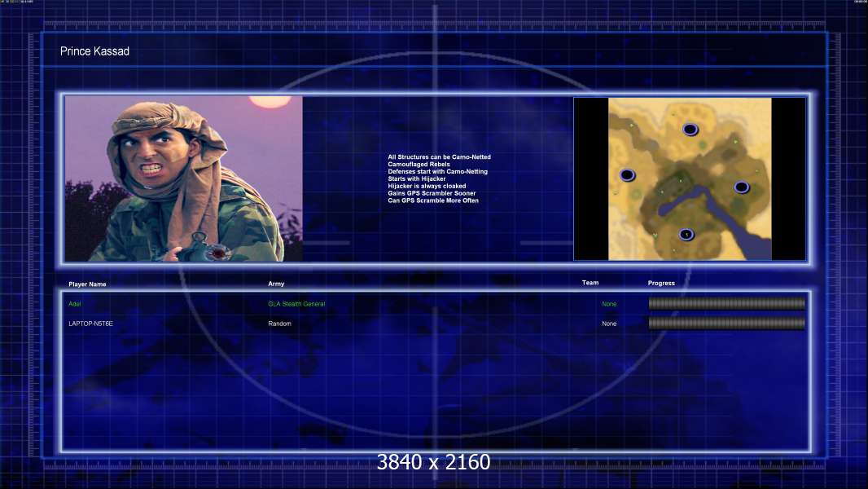Screen dimensions: 868x489
Task: Select the Progress column header
Action: 661,283
